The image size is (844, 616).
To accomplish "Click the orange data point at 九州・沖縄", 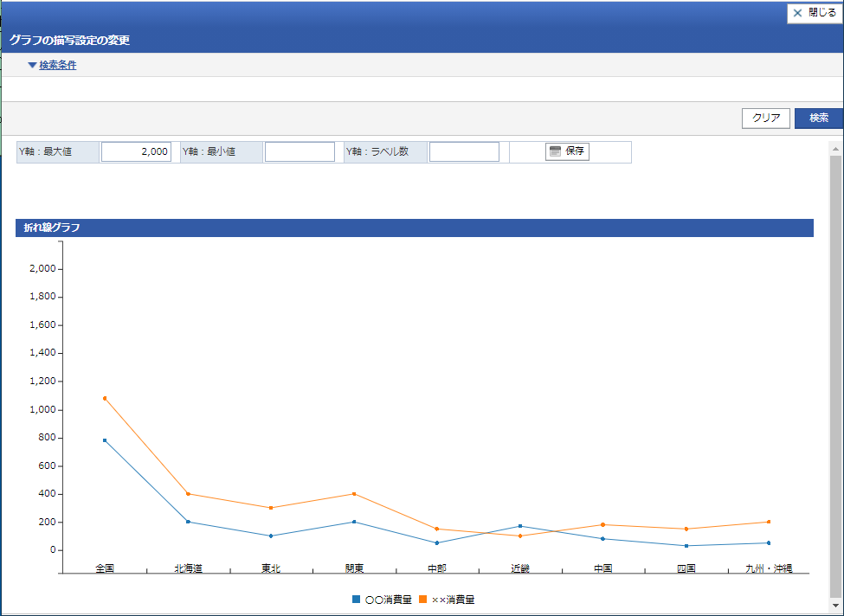I will [x=769, y=522].
